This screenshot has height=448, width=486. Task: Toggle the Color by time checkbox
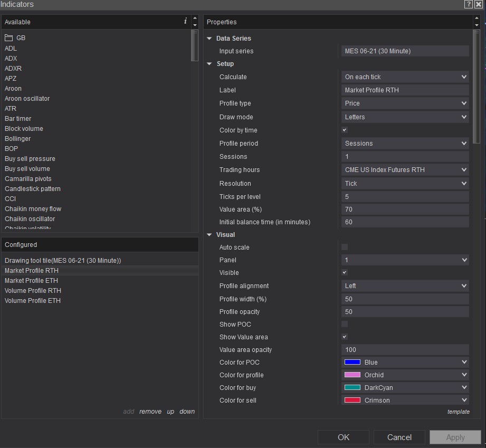[345, 130]
